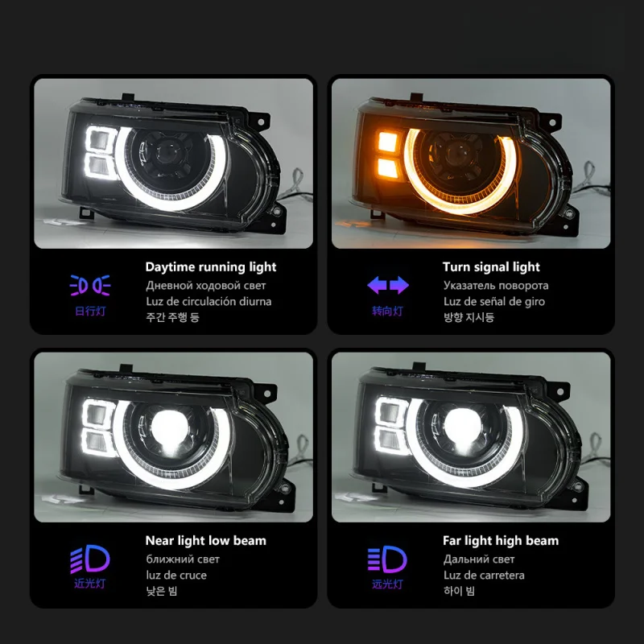The image size is (644, 644).
Task: Click the "Turn signal light" heading
Action: pos(491,267)
